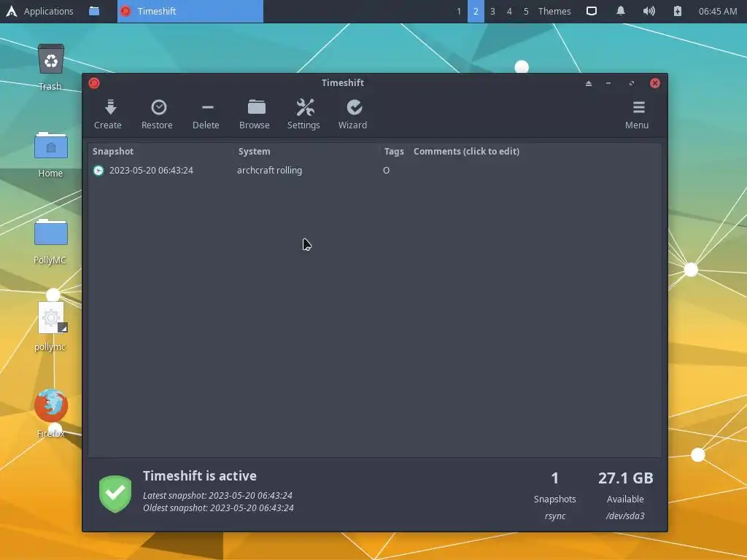This screenshot has width=747, height=560.
Task: Click the snapshot clock icon in the list
Action: (98, 171)
